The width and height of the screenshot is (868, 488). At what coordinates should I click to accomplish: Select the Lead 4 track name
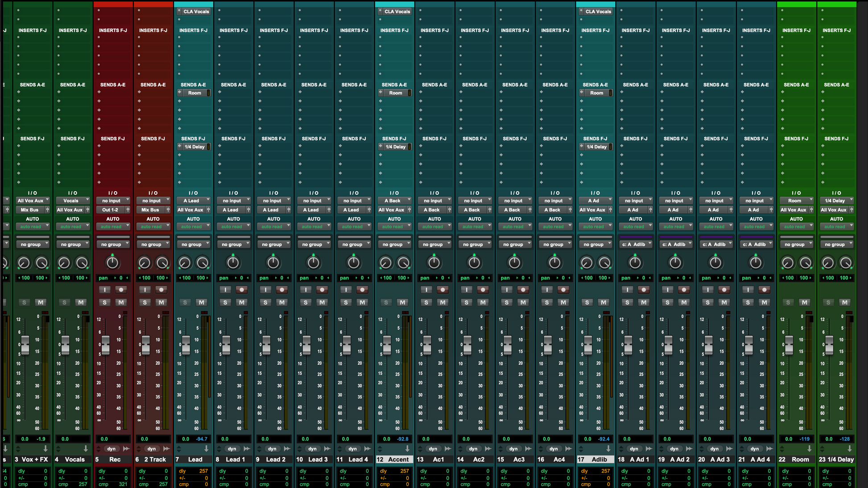[x=358, y=459]
